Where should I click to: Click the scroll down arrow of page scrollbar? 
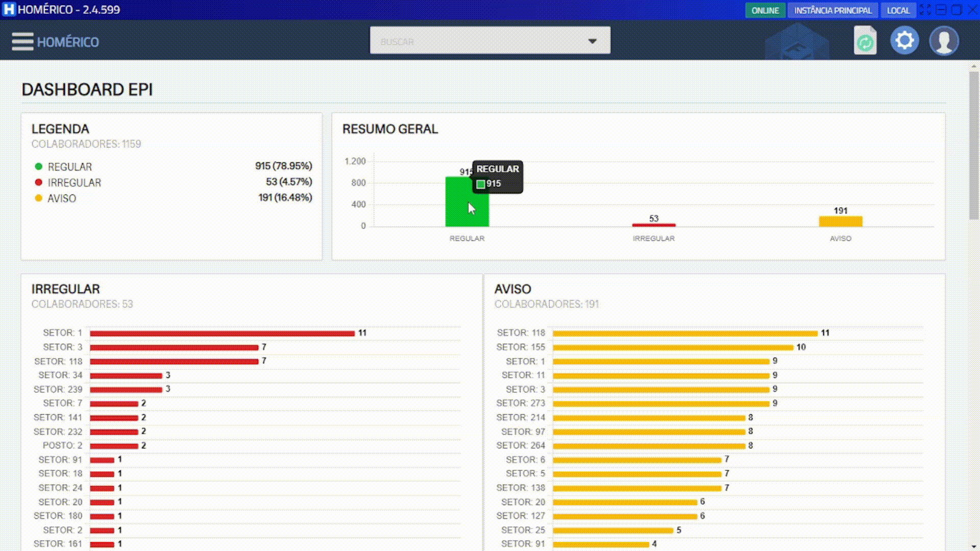974,546
